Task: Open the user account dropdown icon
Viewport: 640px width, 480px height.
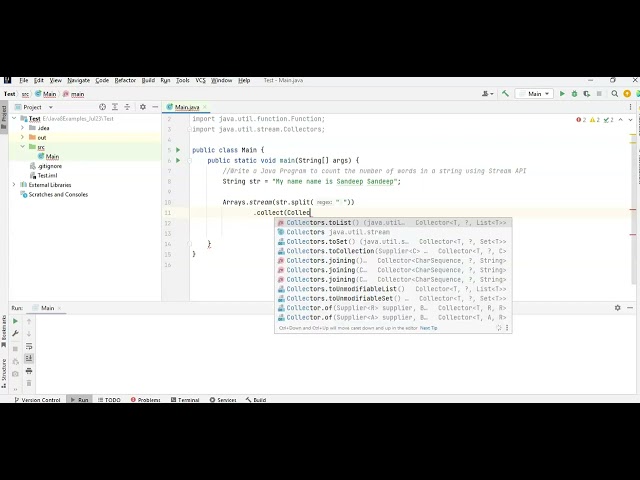Action: coord(487,94)
